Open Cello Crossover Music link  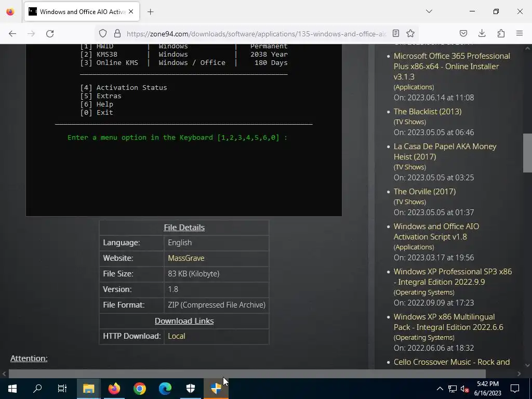(451, 362)
